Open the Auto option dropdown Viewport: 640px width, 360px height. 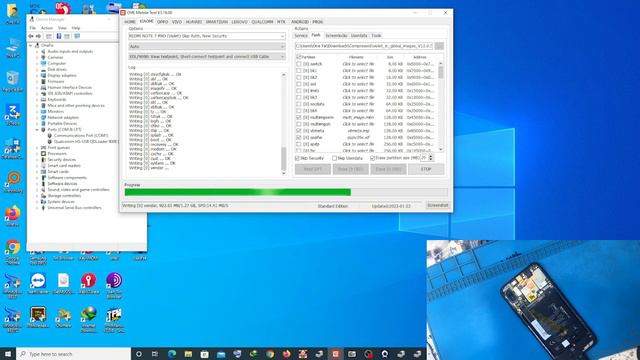[207, 47]
